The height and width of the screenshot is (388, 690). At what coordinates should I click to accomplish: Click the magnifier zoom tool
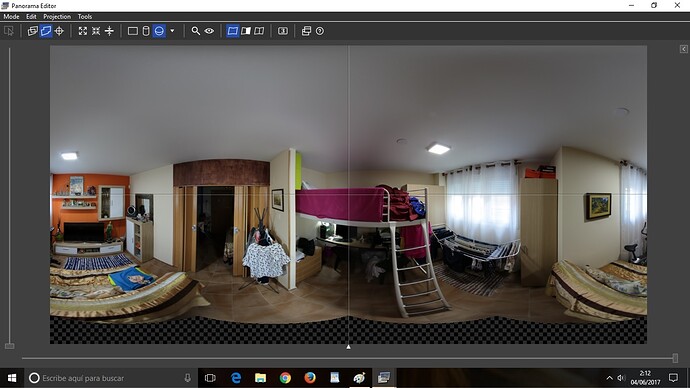pyautogui.click(x=195, y=31)
